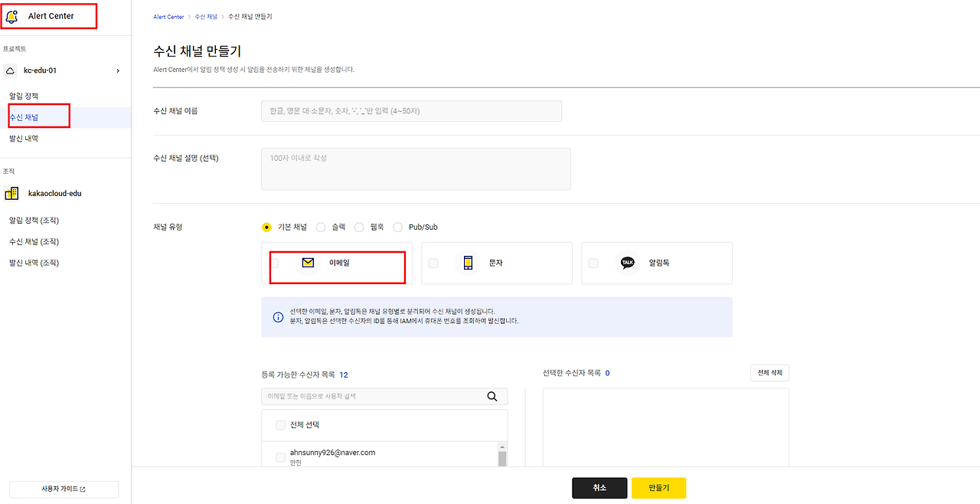Click the kakaocloud-edu organization building icon
Image resolution: width=980 pixels, height=504 pixels.
[x=11, y=194]
